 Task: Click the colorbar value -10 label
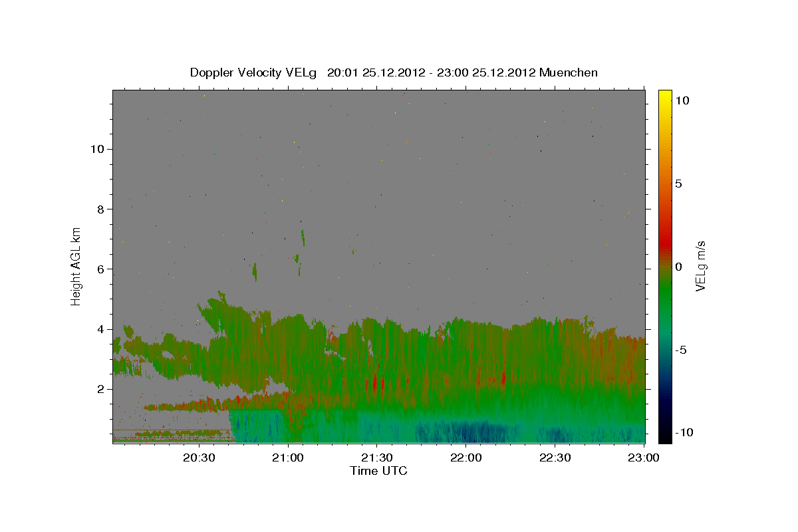[x=684, y=433]
